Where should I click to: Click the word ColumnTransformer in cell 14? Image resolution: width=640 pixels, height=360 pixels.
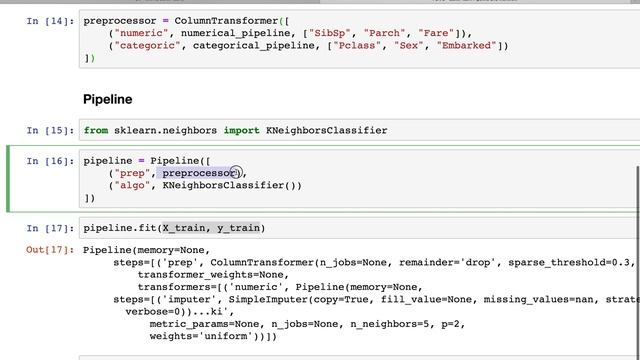pyautogui.click(x=226, y=21)
